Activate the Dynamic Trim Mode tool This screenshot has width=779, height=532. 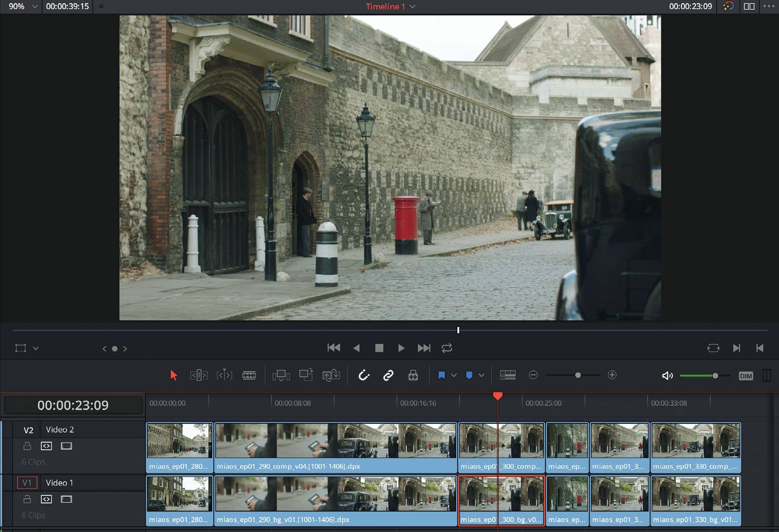click(224, 375)
